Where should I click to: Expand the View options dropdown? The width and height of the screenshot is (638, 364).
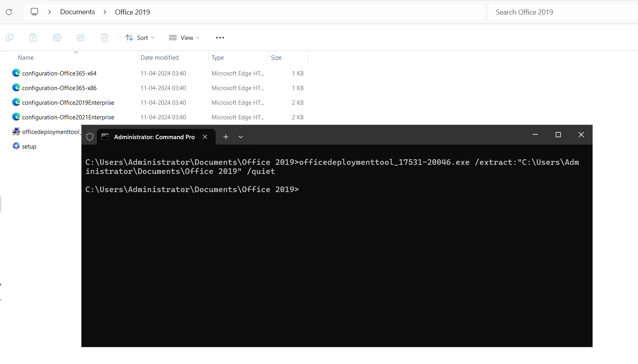(184, 38)
